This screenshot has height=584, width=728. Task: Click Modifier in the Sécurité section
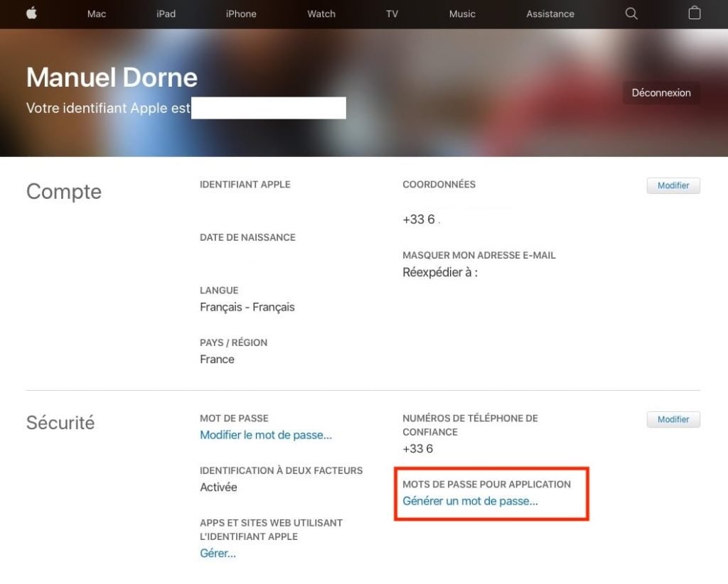(x=673, y=419)
